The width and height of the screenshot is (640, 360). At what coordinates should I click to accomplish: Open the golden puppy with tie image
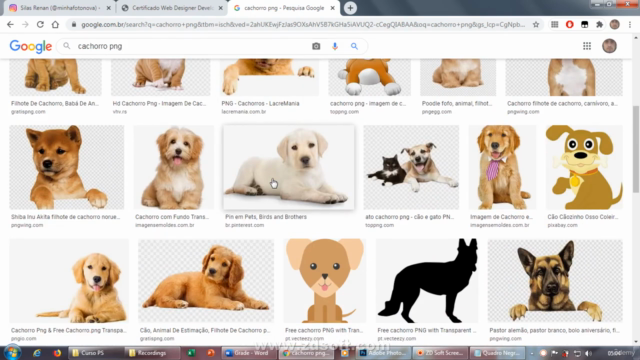[502, 167]
